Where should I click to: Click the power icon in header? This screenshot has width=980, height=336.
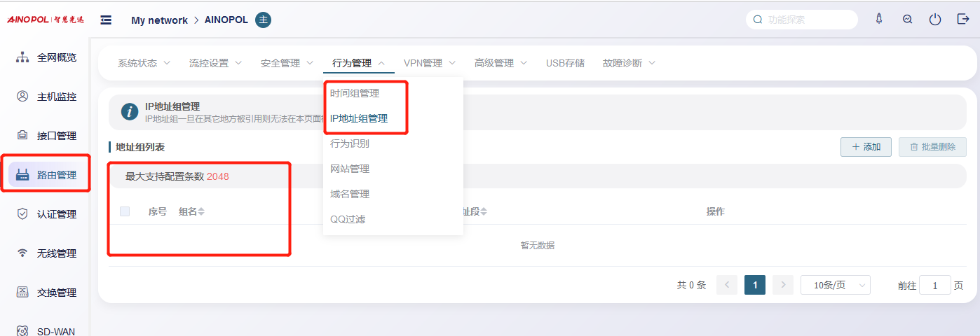(x=935, y=20)
